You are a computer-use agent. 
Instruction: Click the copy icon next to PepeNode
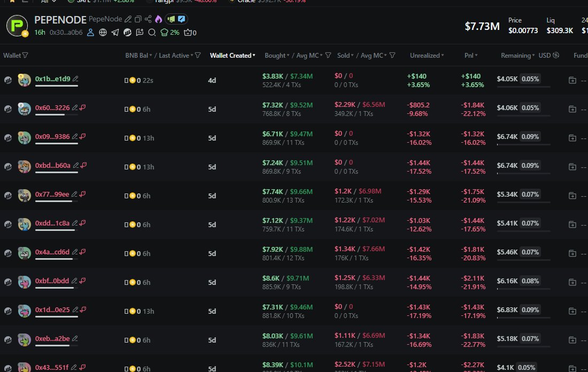click(x=138, y=19)
